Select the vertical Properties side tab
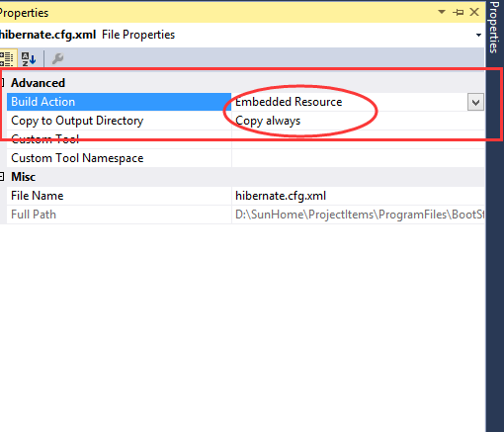 (x=494, y=28)
